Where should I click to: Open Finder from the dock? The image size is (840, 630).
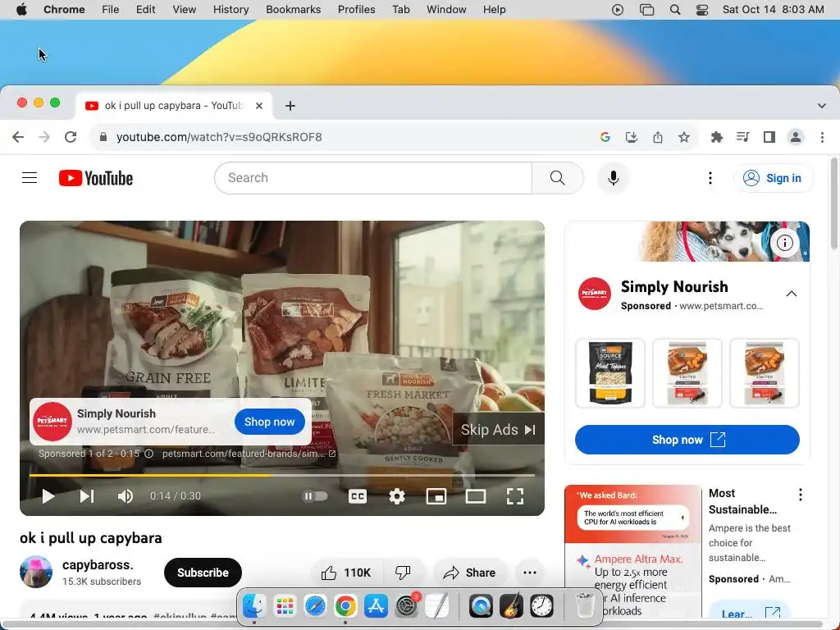253,606
